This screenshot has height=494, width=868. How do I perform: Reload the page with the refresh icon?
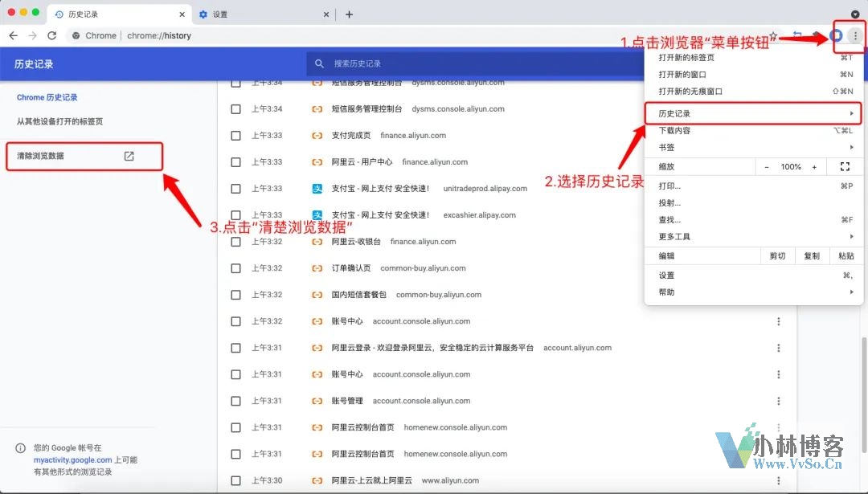click(52, 35)
